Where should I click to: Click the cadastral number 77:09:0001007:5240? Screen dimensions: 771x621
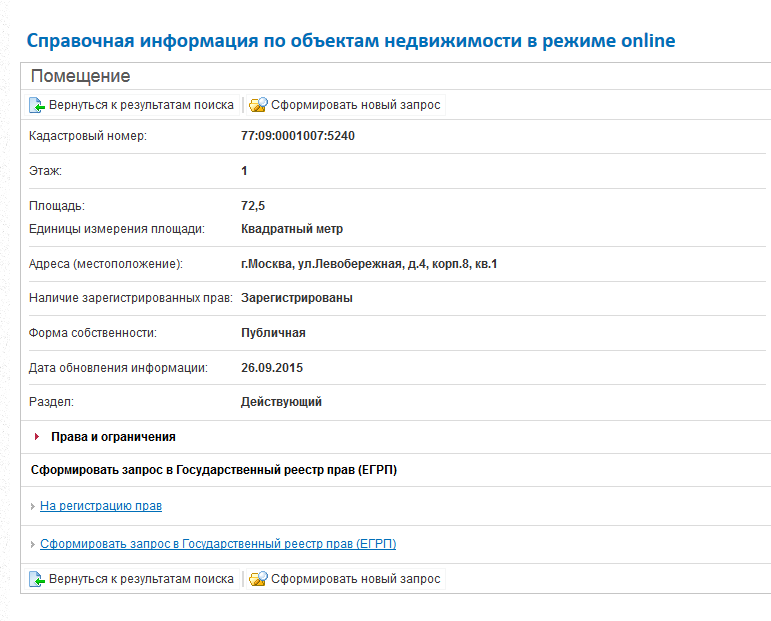(298, 136)
